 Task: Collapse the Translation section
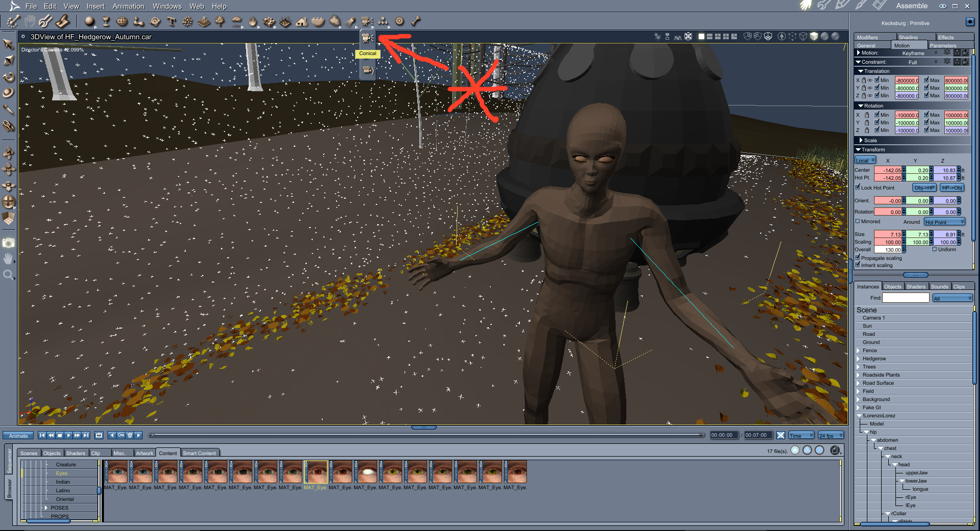[x=861, y=71]
